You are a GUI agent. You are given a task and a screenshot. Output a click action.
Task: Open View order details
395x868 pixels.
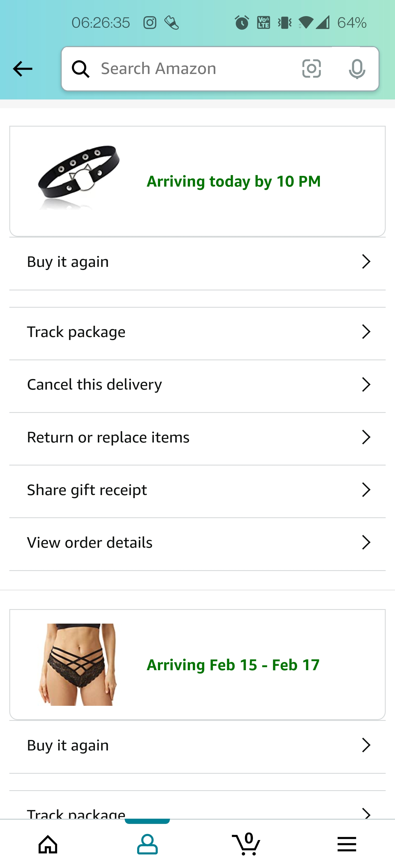(90, 542)
